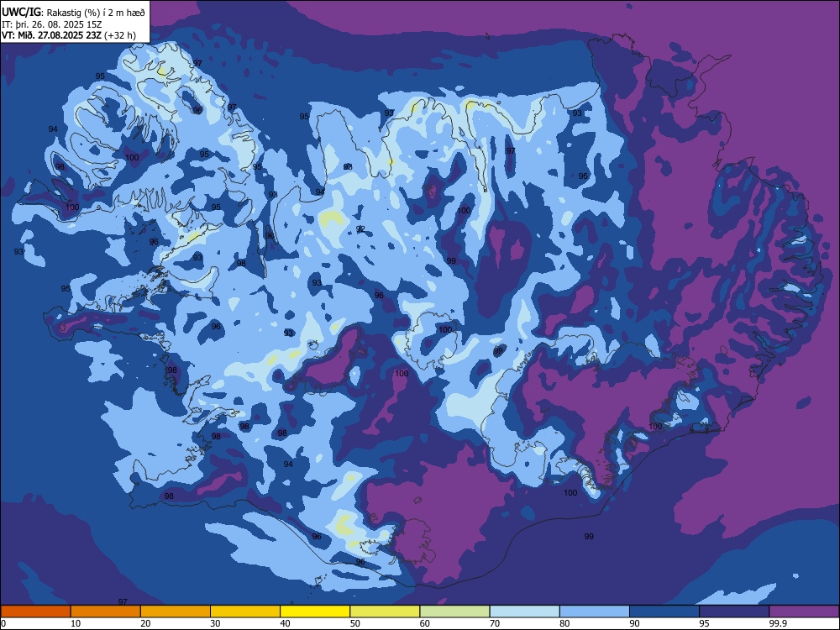Image resolution: width=840 pixels, height=630 pixels.
Task: Click the '60' tick label on the color scale
Action: 425,623
